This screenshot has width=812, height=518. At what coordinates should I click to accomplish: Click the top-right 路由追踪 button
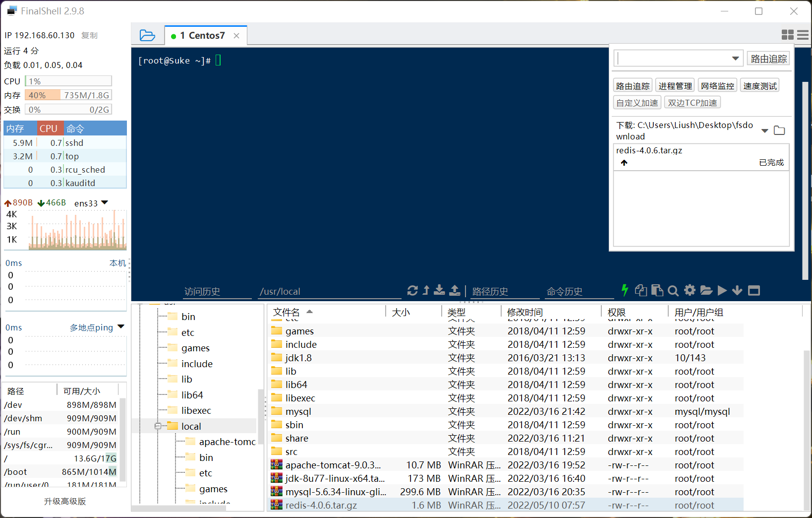click(769, 59)
